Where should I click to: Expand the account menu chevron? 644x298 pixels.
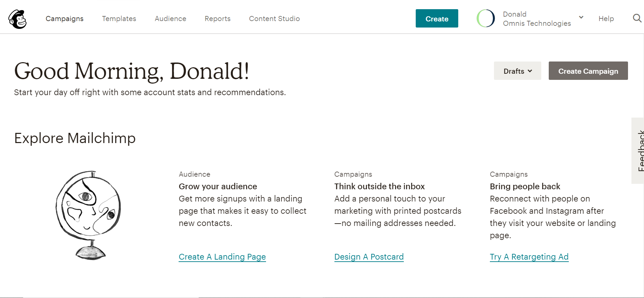pos(581,17)
